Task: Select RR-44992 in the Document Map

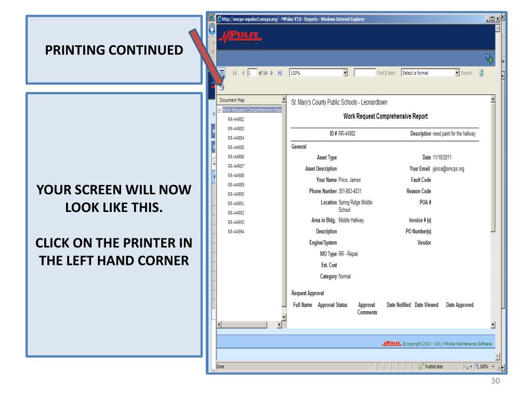Action: point(236,213)
